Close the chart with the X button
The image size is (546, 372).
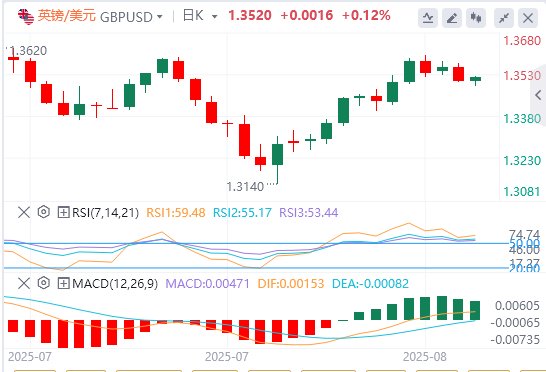tap(528, 18)
